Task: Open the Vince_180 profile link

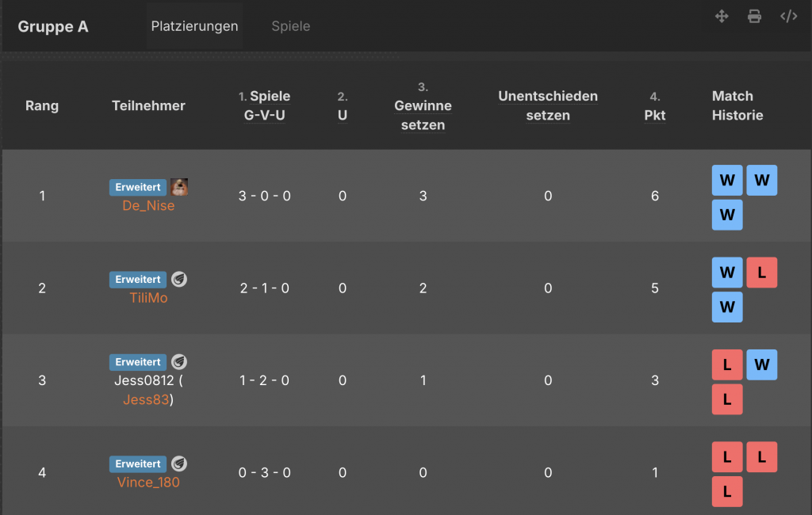Action: click(x=148, y=482)
